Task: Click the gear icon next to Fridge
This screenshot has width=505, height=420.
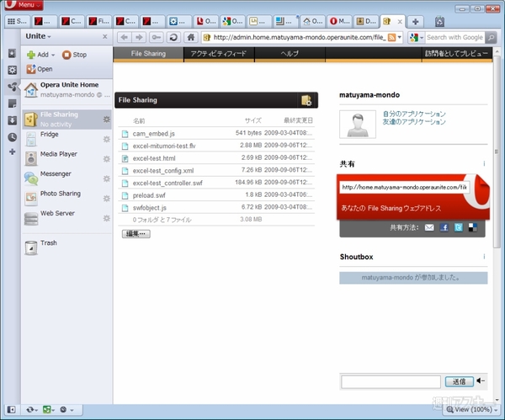Action: pyautogui.click(x=107, y=139)
